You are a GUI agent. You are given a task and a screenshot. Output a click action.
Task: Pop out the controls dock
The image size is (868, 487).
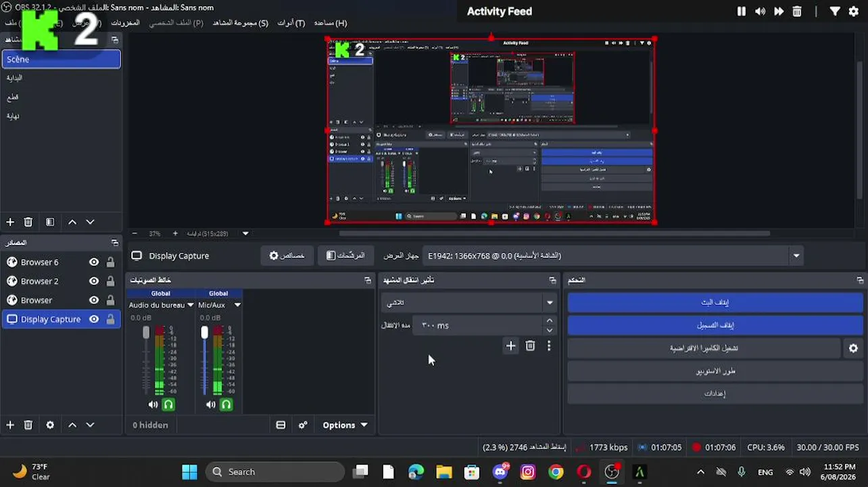(x=860, y=280)
